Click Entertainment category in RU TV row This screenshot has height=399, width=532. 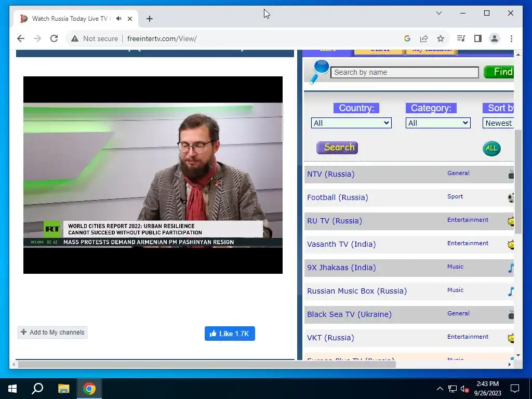click(468, 220)
